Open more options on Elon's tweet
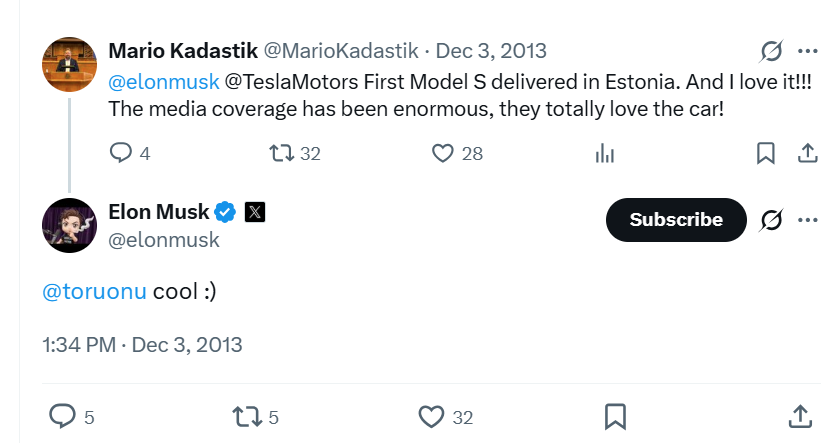Screen dimensions: 835x443 click(807, 220)
